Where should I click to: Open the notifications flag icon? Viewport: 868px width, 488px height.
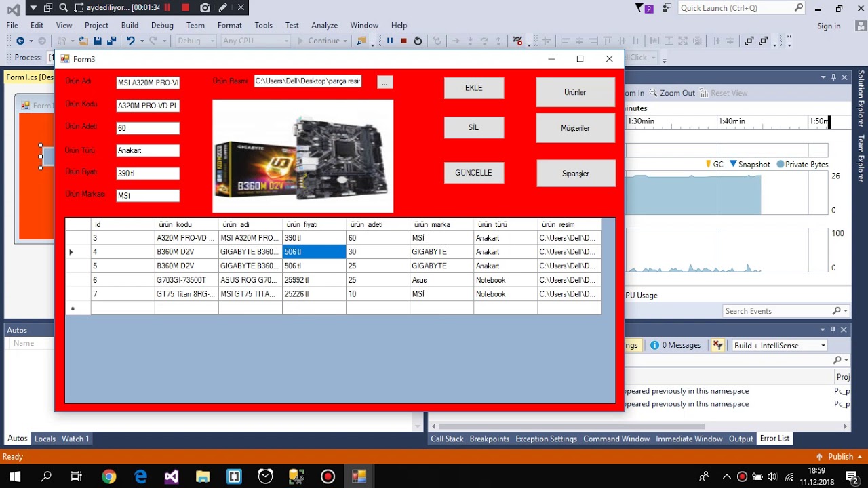pos(644,8)
